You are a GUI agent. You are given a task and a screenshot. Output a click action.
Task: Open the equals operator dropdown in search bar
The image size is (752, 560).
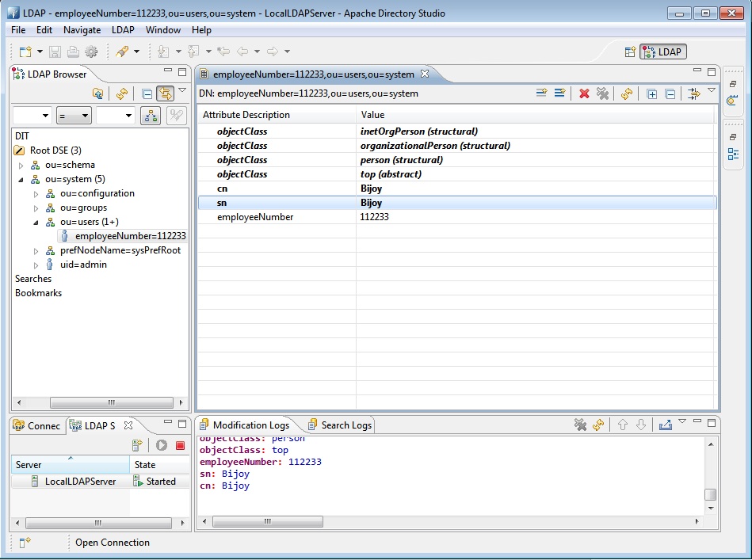[74, 116]
